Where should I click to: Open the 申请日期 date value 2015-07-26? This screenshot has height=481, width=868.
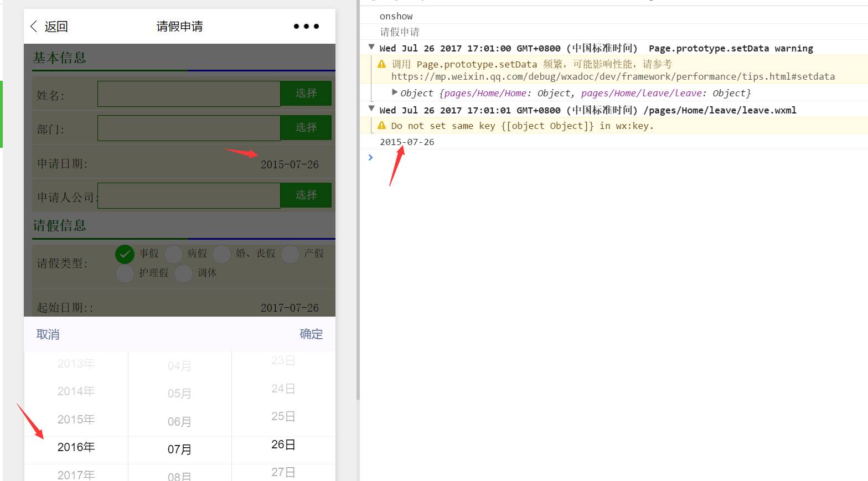(290, 164)
